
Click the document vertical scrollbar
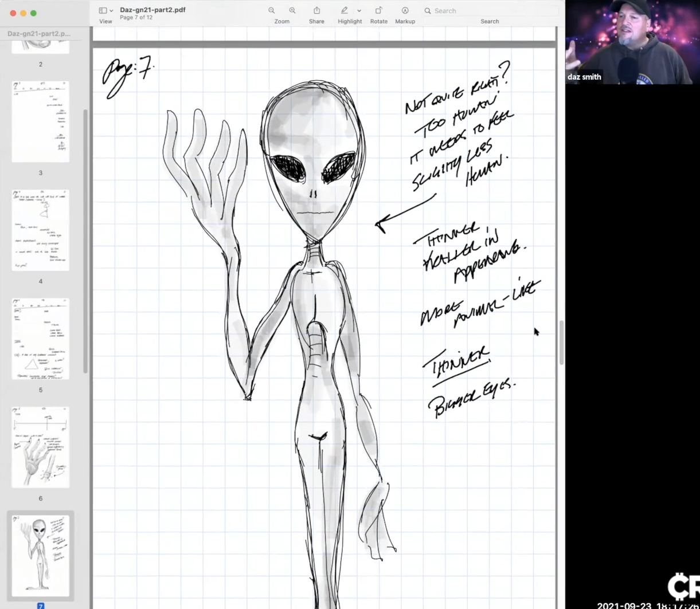[x=561, y=343]
